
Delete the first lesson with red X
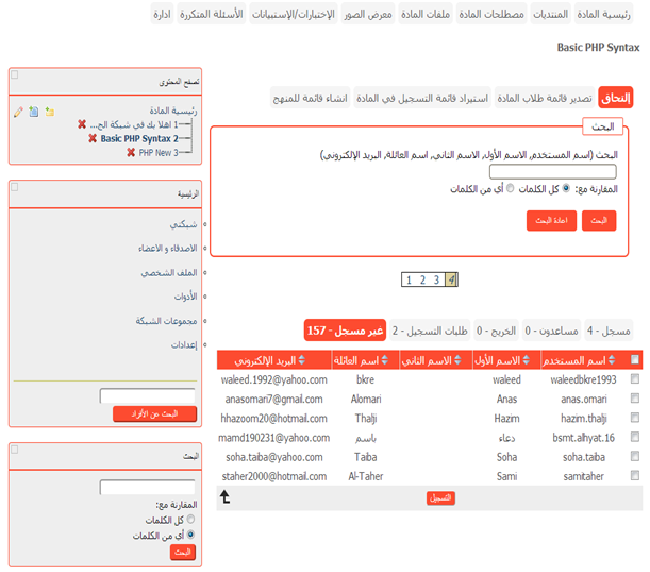(82, 124)
